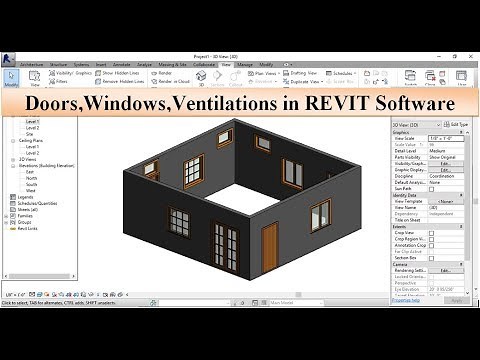Open the Duplicate View dropdown
The width and height of the screenshot is (480, 360).
(x=303, y=81)
